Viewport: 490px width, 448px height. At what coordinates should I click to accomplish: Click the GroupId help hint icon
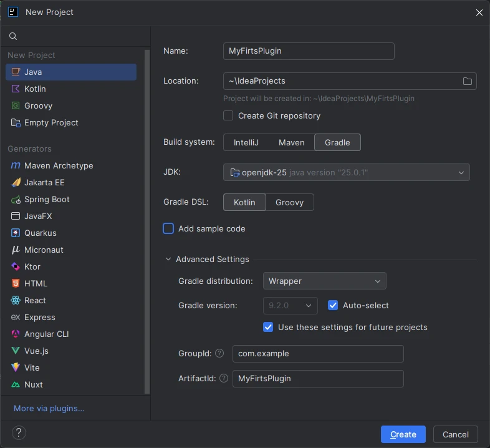click(219, 354)
